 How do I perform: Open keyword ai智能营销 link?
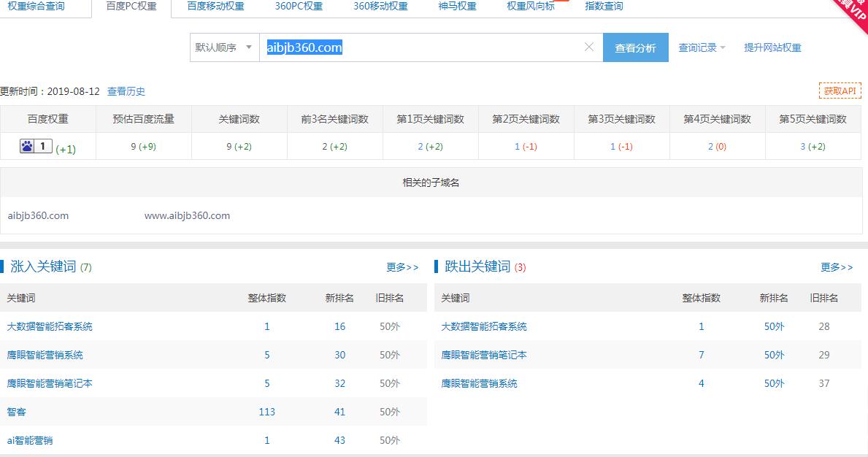(x=30, y=440)
